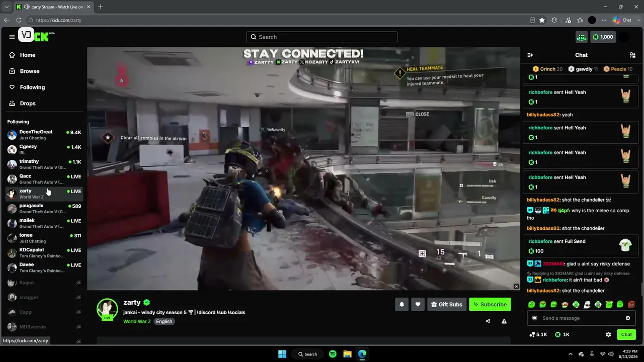
Task: Open maliek's live stream
Action: [44, 223]
